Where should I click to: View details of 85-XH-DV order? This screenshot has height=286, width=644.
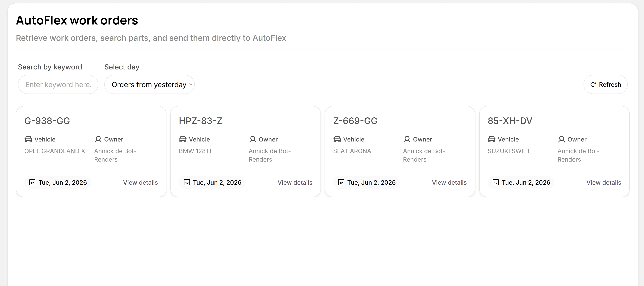point(604,182)
